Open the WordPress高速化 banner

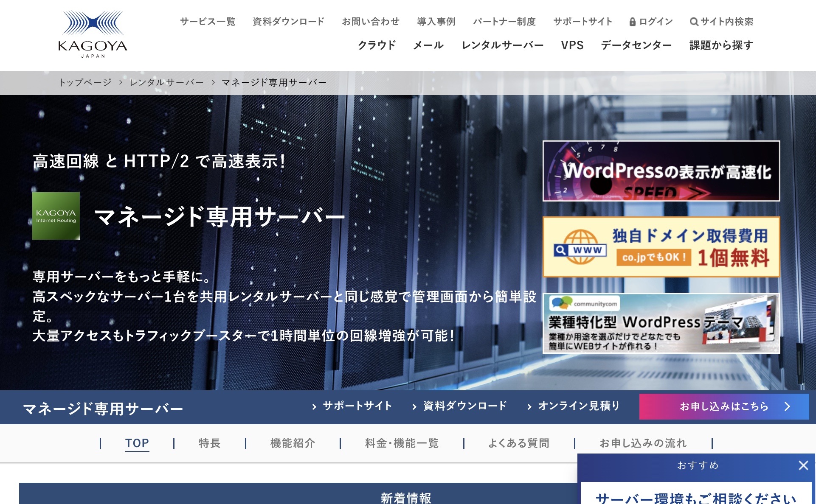pyautogui.click(x=661, y=171)
